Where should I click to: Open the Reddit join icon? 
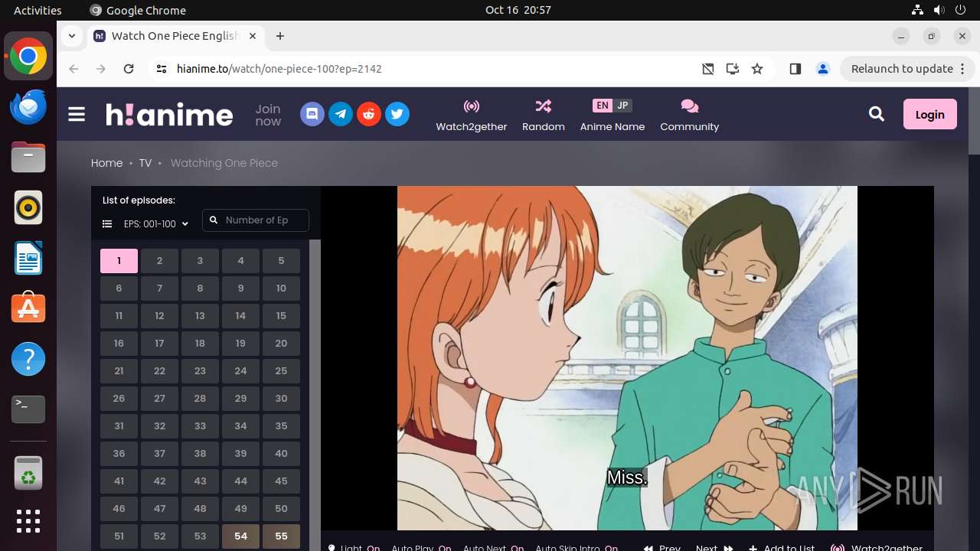coord(369,115)
